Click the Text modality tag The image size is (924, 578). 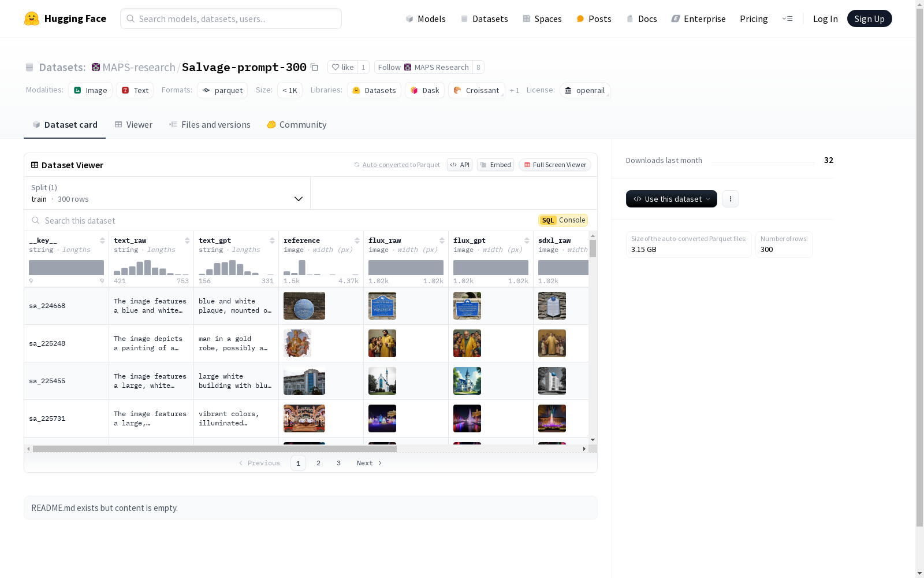pos(135,90)
